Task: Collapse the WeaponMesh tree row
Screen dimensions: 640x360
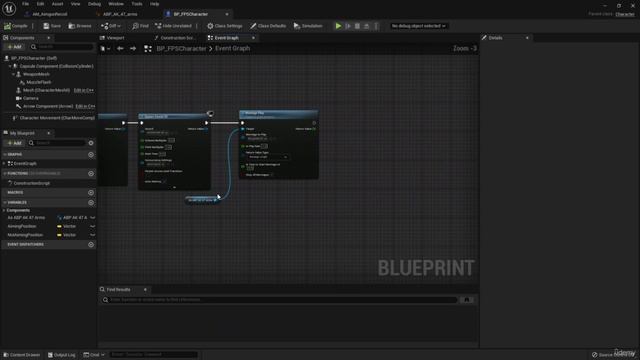Action: [13, 74]
